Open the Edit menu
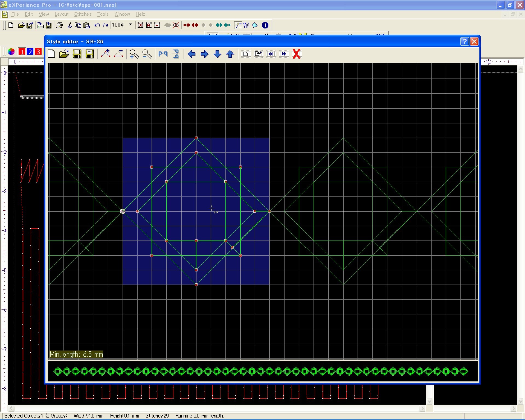The height and width of the screenshot is (420, 525). [28, 14]
